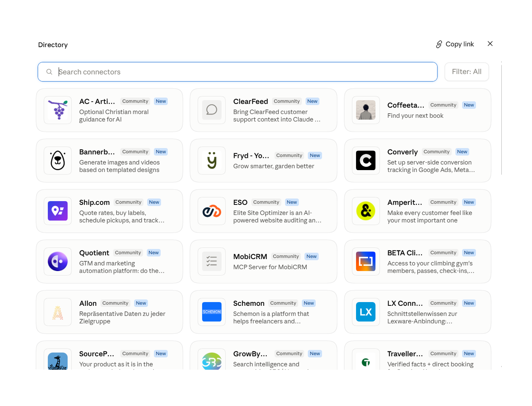
Task: Select "Make every customer feel like" description
Action: tap(430, 213)
